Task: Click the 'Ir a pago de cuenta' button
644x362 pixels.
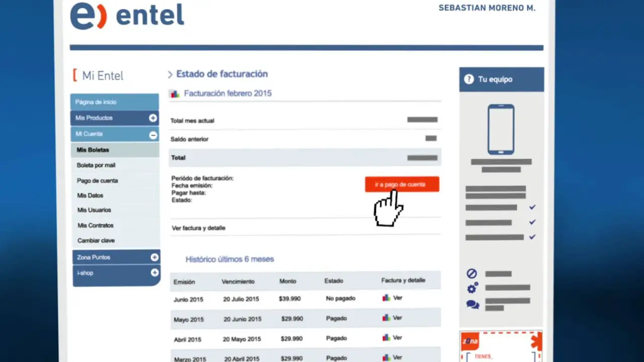Action: pyautogui.click(x=402, y=185)
